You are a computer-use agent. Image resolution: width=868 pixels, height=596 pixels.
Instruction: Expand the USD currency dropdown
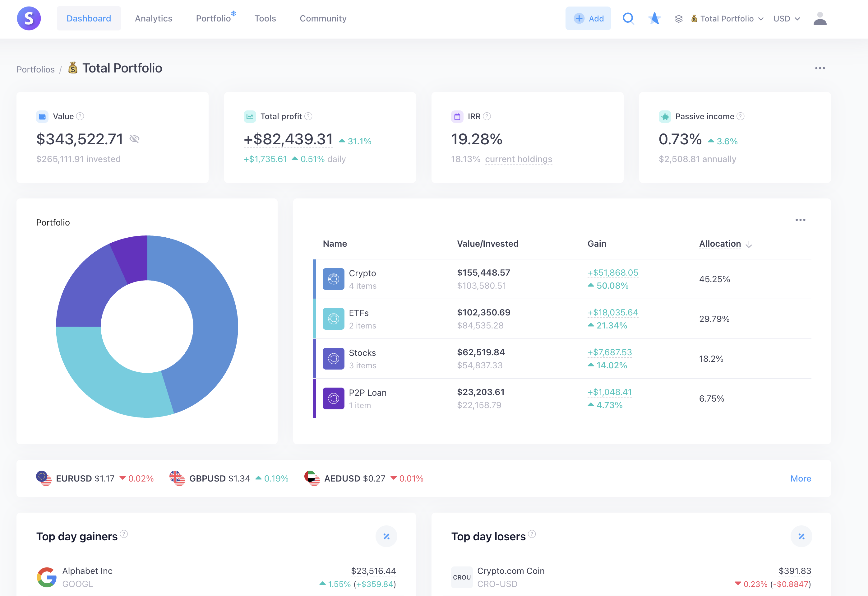tap(787, 19)
